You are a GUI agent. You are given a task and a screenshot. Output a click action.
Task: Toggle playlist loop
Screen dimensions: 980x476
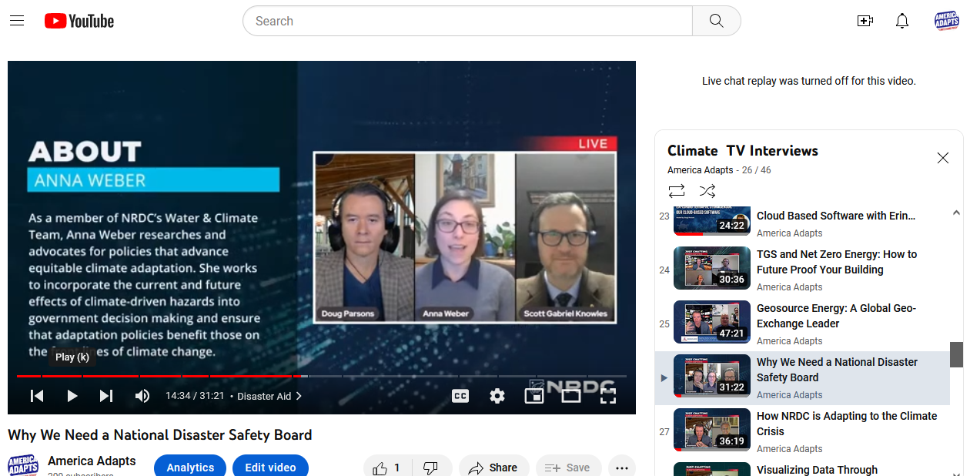[x=677, y=190]
